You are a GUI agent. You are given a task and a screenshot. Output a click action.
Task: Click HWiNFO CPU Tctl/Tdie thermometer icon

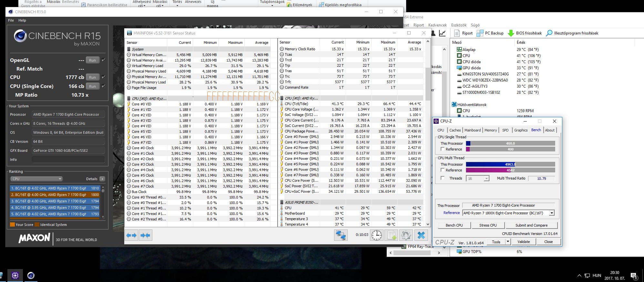click(281, 104)
